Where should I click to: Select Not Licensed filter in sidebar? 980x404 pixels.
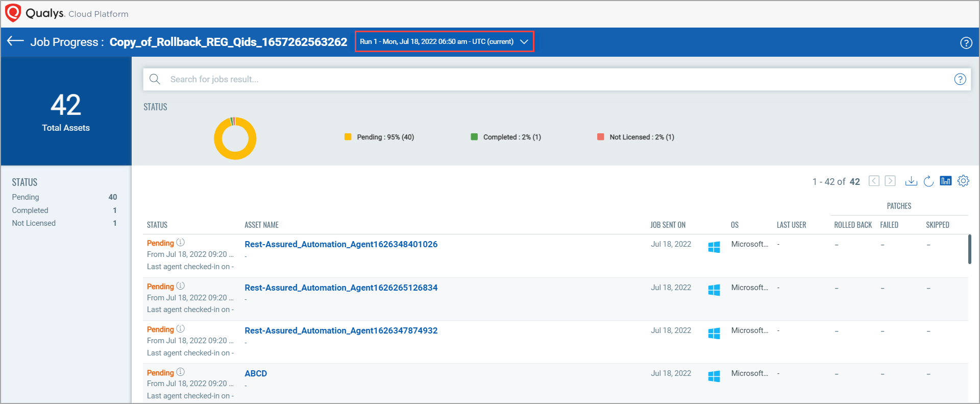pyautogui.click(x=34, y=223)
